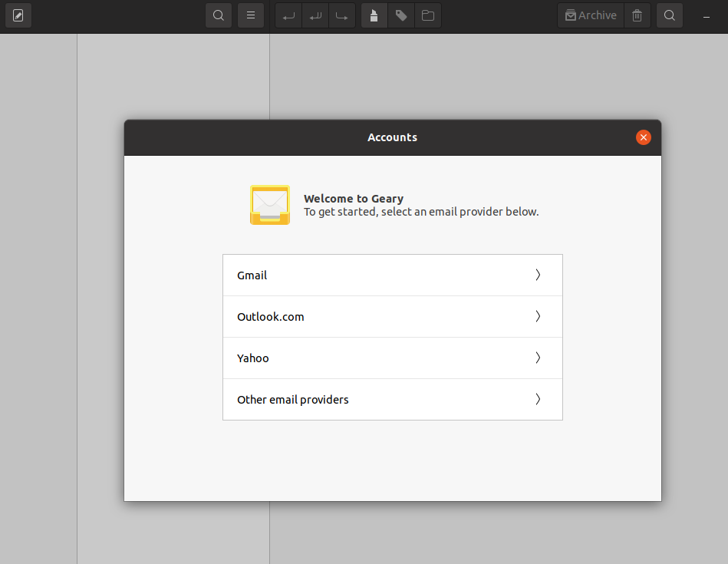Click the Forward arrow icon

click(342, 15)
